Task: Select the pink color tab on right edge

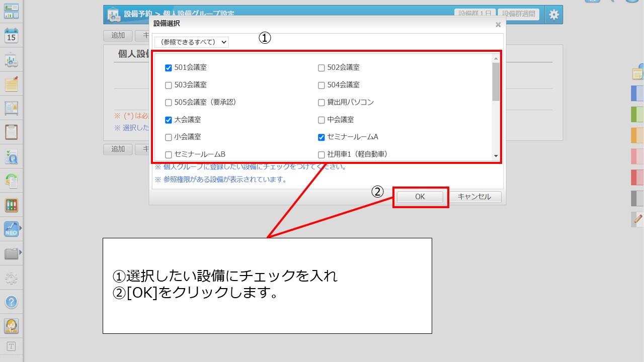Action: tap(638, 156)
